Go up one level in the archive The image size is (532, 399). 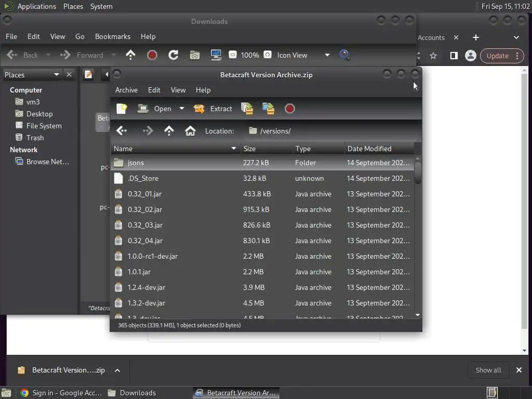pos(169,130)
